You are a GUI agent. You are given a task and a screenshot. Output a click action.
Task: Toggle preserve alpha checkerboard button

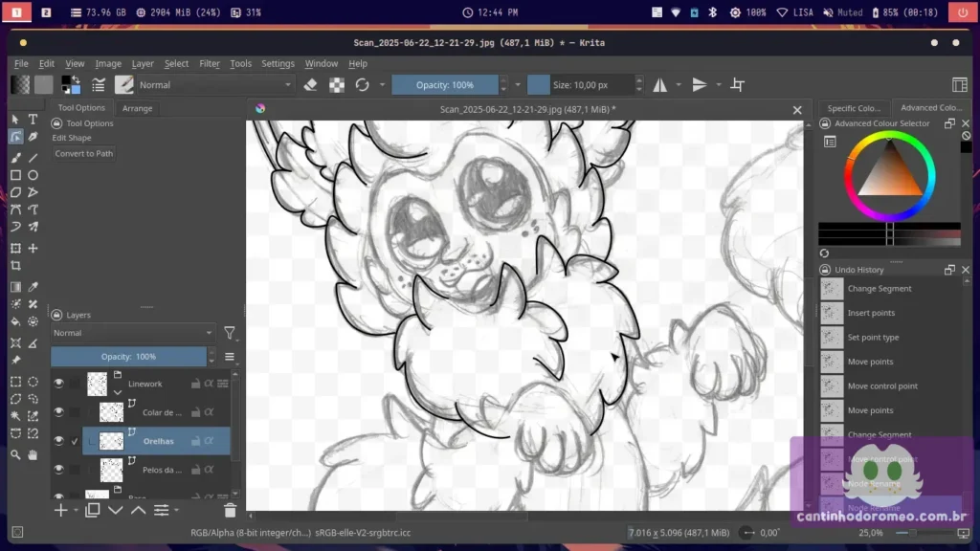(x=337, y=85)
